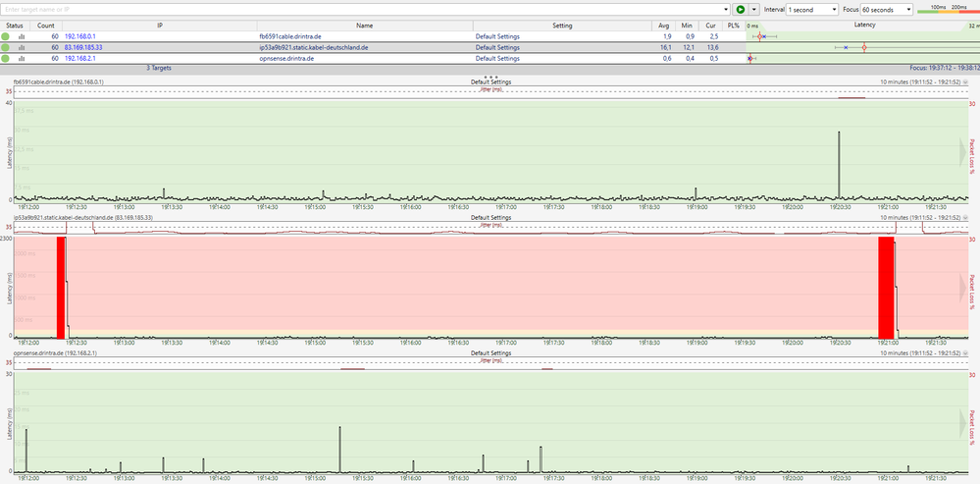Sort by the Avg column header
This screenshot has width=980, height=484.
[x=663, y=26]
